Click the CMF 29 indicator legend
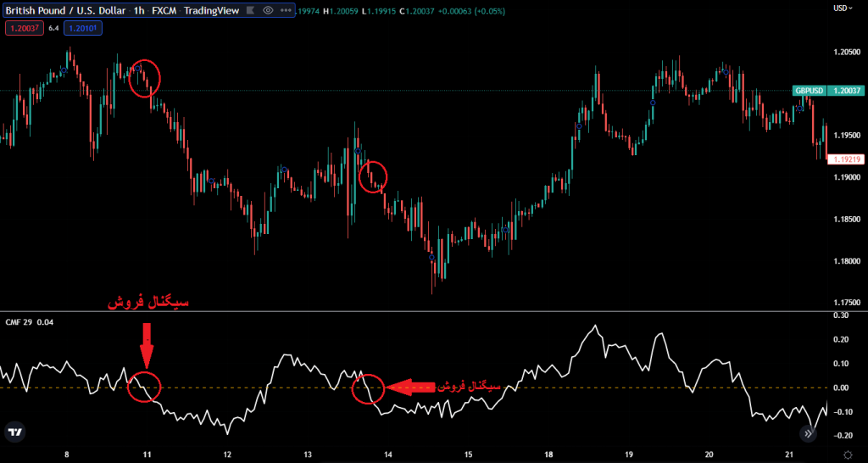The width and height of the screenshot is (868, 463). (x=30, y=321)
